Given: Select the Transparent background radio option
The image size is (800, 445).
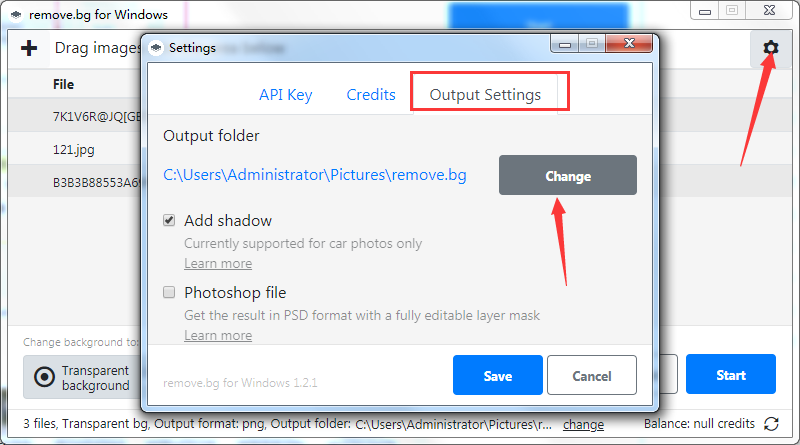Looking at the screenshot, I should pyautogui.click(x=44, y=378).
